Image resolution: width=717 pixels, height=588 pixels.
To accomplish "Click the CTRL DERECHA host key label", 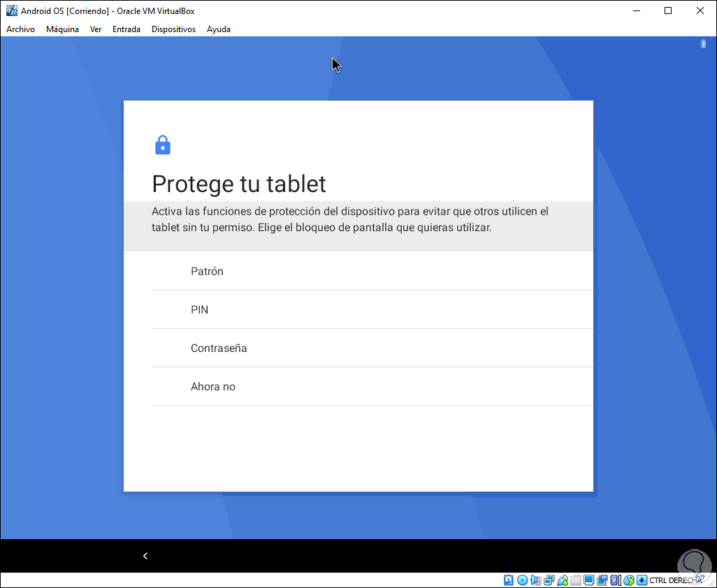I will coord(675,580).
